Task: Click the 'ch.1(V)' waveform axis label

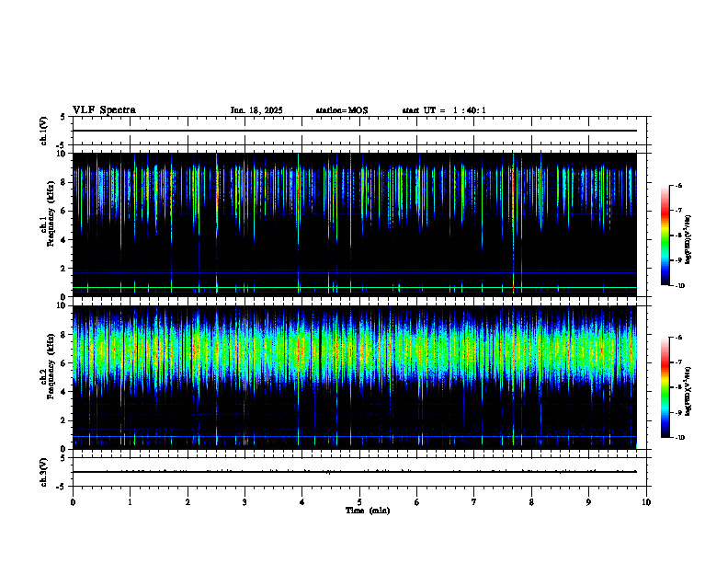Action: (43, 131)
